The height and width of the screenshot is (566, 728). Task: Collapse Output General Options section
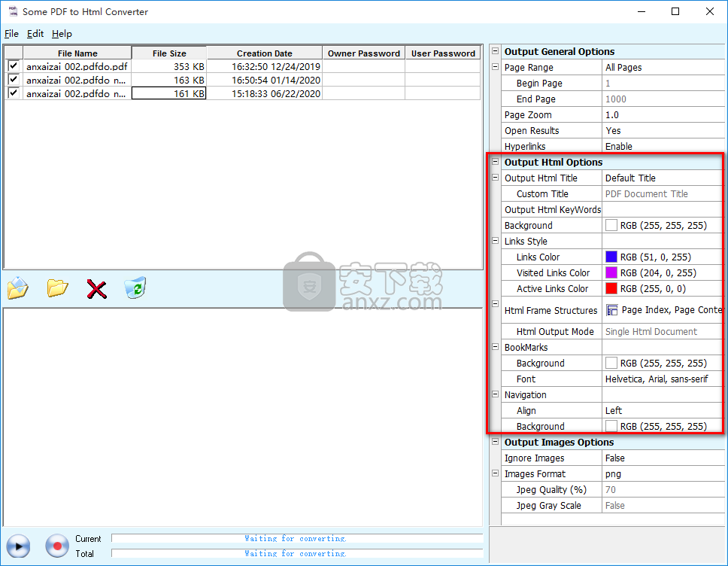[496, 51]
